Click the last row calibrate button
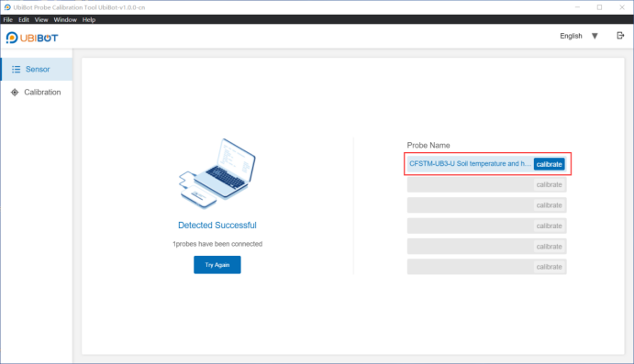 click(x=549, y=267)
